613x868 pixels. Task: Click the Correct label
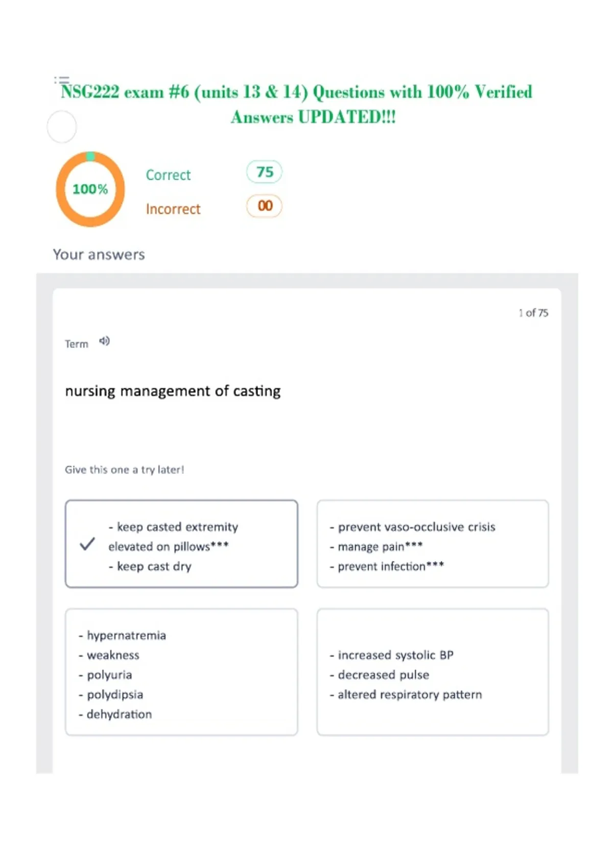(168, 175)
